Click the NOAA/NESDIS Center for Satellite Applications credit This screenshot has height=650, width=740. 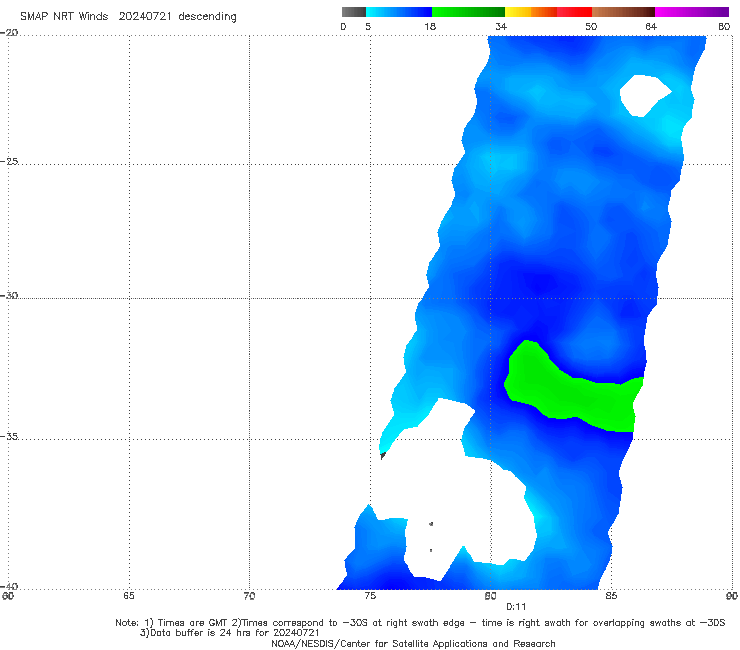[x=413, y=643]
